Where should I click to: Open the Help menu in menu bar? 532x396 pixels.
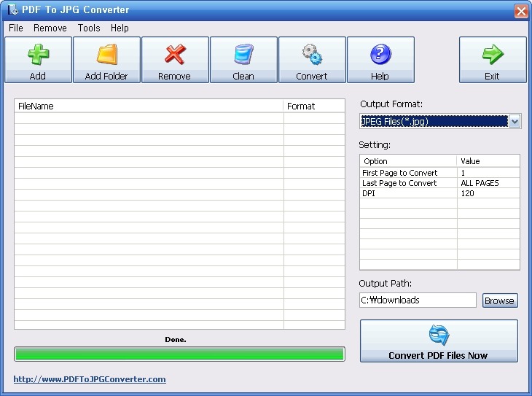pos(120,28)
